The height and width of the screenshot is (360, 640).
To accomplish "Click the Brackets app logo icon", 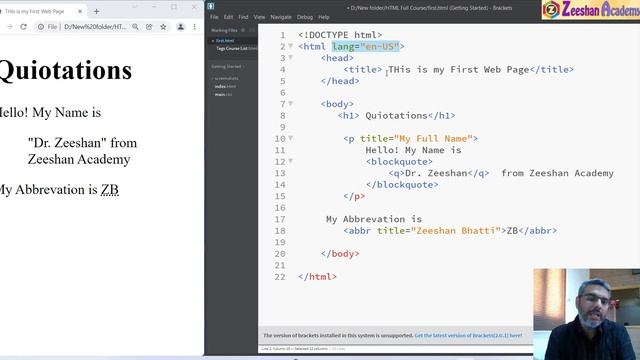I will coord(211,6).
